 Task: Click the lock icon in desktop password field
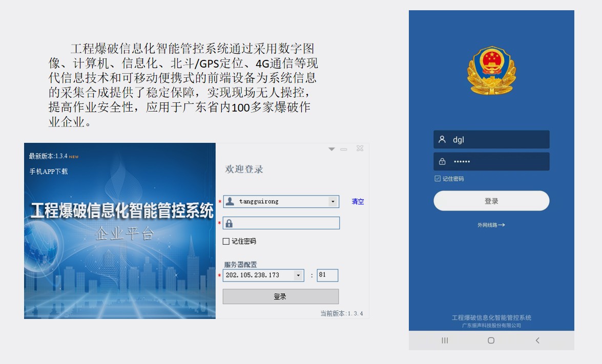[229, 223]
